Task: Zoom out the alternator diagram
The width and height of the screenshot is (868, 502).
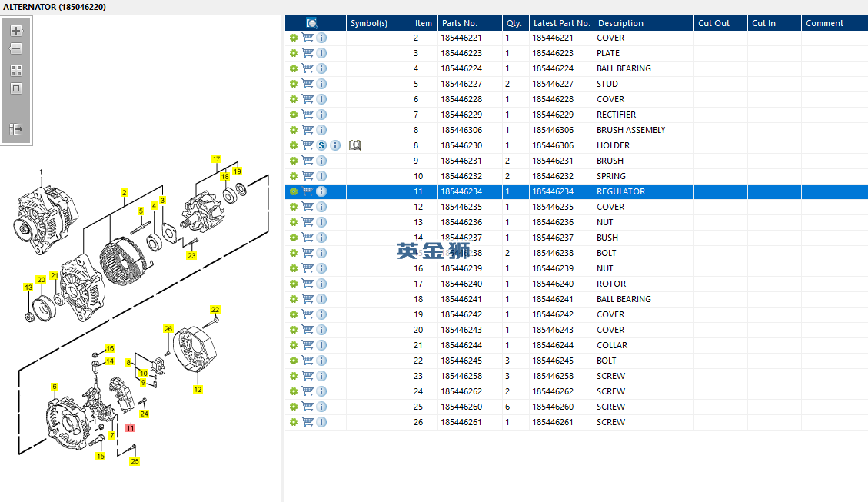Action: [x=16, y=48]
